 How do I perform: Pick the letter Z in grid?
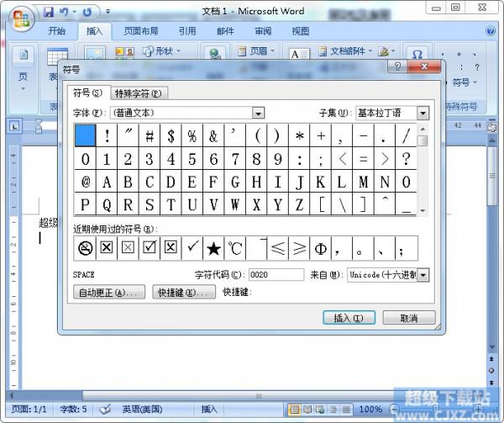[x=299, y=204]
